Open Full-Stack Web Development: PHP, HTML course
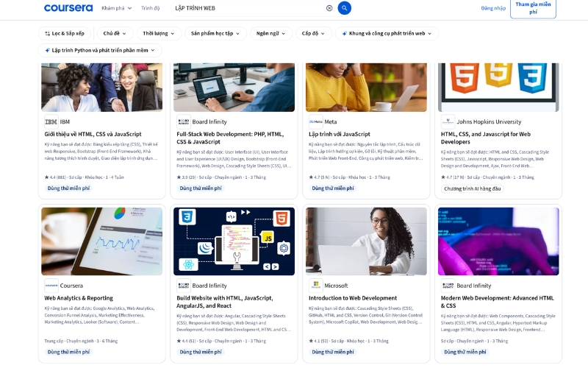 tap(230, 138)
